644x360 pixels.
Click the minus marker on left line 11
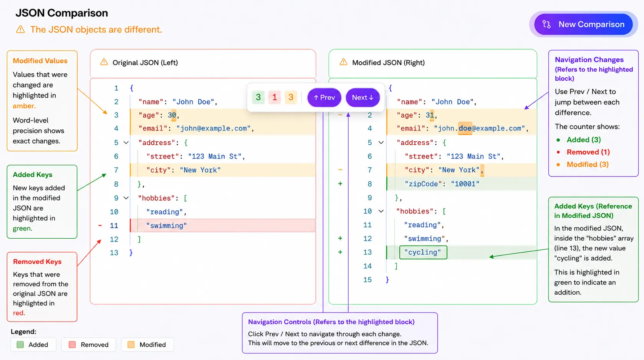pos(100,226)
